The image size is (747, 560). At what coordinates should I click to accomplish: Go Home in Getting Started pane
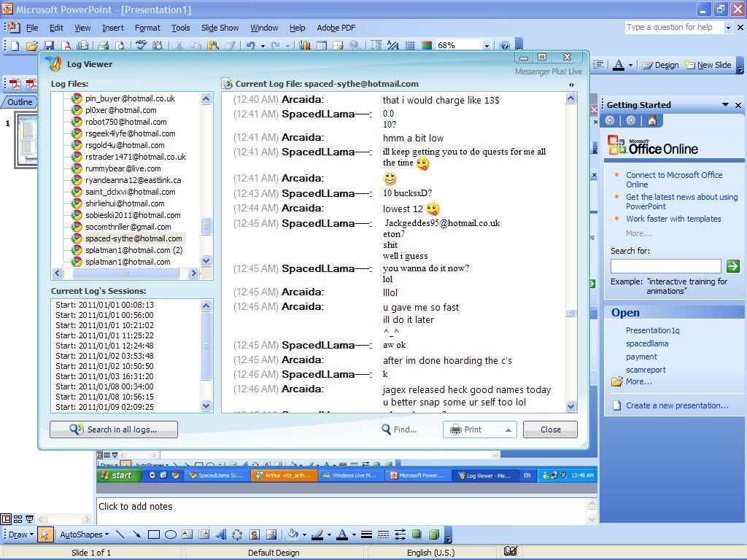click(x=652, y=120)
